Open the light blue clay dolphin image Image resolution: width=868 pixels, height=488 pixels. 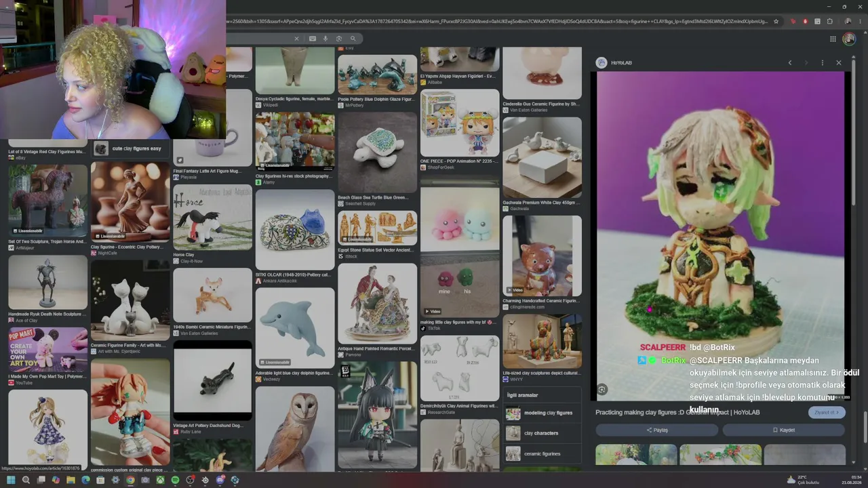[295, 328]
